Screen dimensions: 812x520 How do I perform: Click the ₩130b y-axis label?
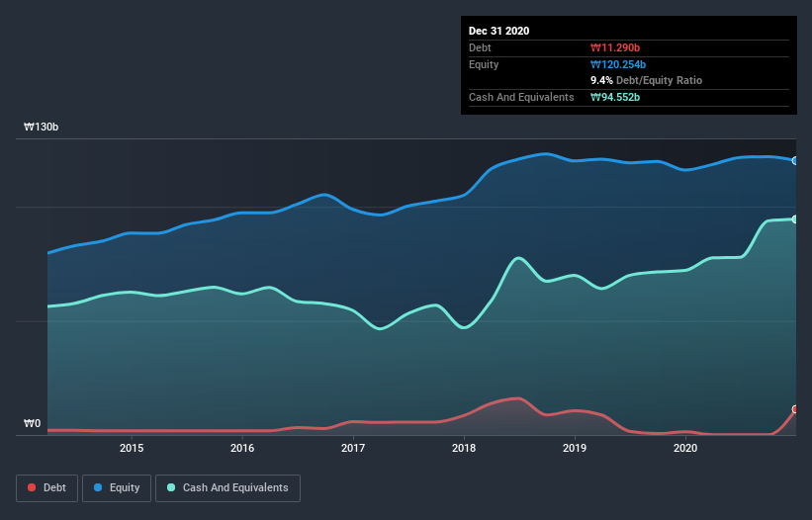coord(41,127)
